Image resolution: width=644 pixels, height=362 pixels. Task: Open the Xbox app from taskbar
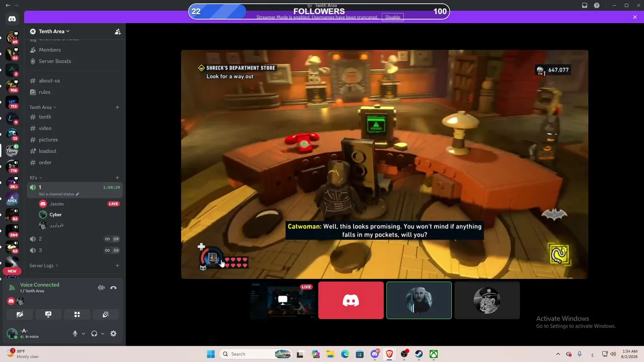pyautogui.click(x=433, y=354)
